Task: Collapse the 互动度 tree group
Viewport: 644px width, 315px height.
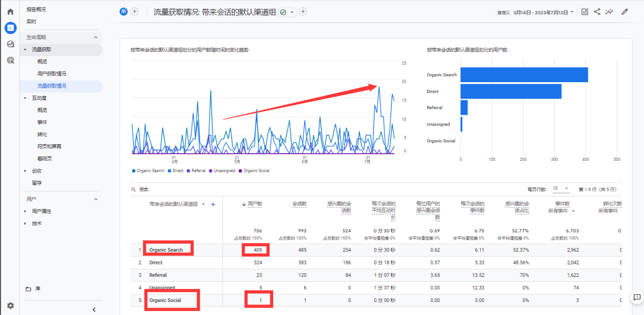Action: [25, 98]
